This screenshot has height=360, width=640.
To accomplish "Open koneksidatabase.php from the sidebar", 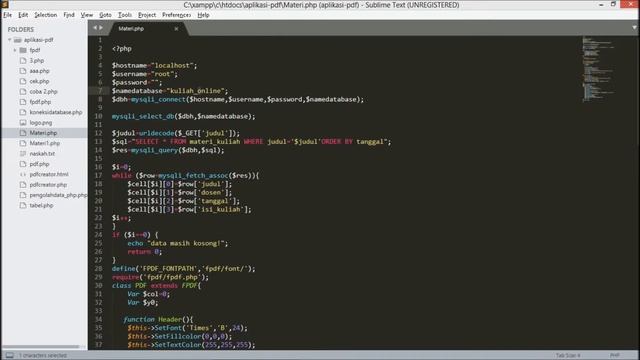I will pyautogui.click(x=56, y=112).
